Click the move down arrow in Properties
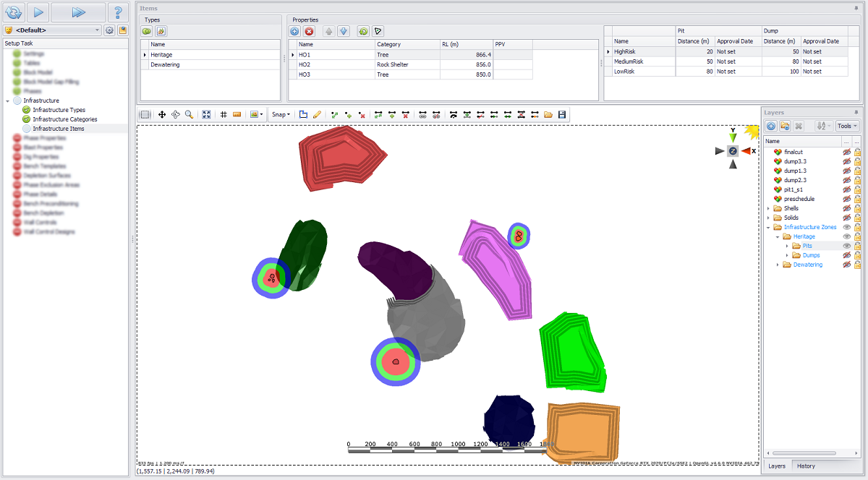The width and height of the screenshot is (868, 480). tap(344, 31)
